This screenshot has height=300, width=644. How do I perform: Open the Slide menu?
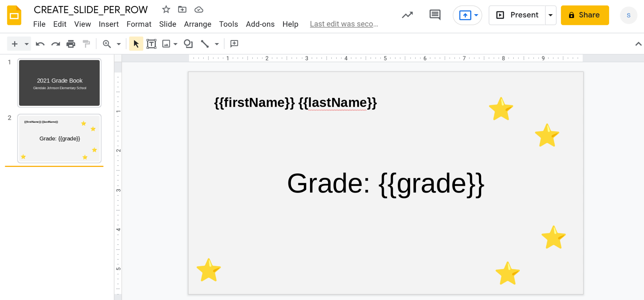point(168,24)
